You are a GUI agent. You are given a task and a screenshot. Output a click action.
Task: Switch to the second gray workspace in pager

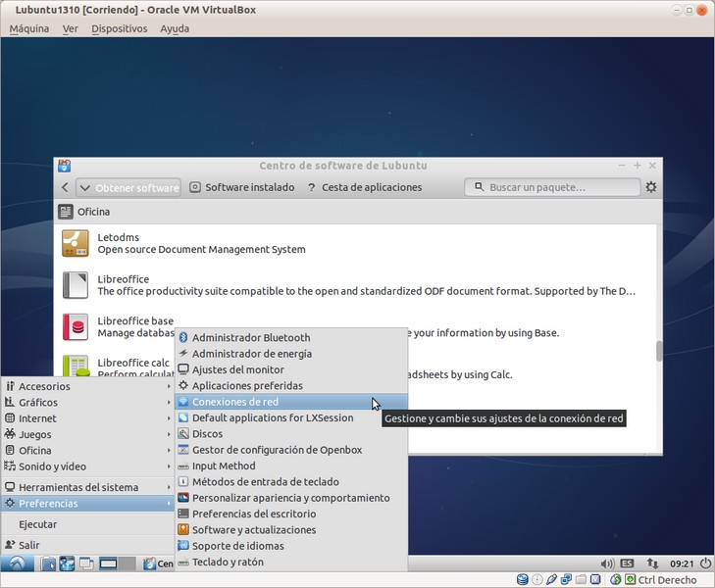coord(128,563)
